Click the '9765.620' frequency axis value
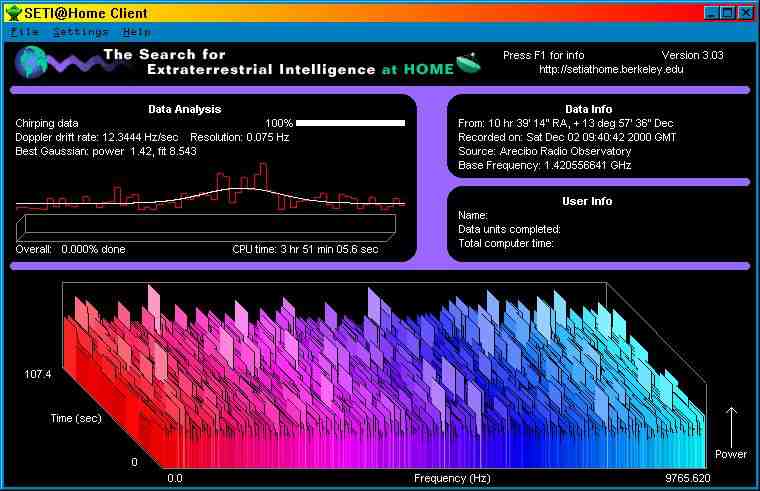This screenshot has height=491, width=760. (x=687, y=478)
